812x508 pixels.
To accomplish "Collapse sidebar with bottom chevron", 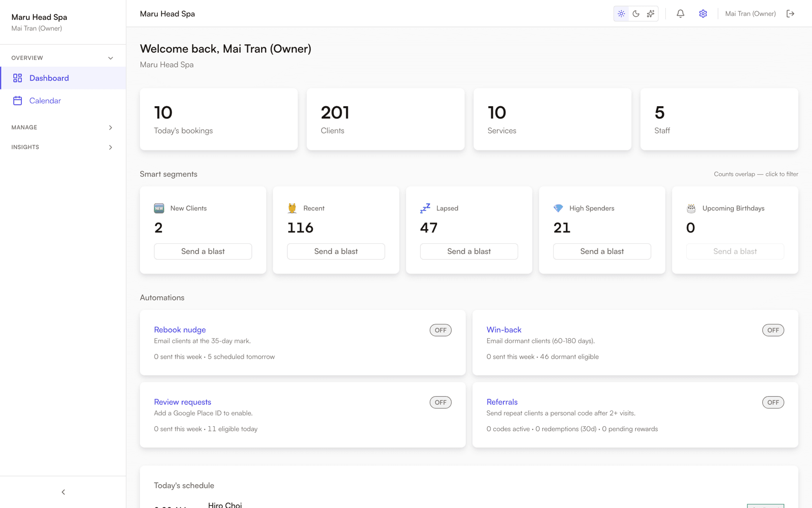I will [x=63, y=492].
